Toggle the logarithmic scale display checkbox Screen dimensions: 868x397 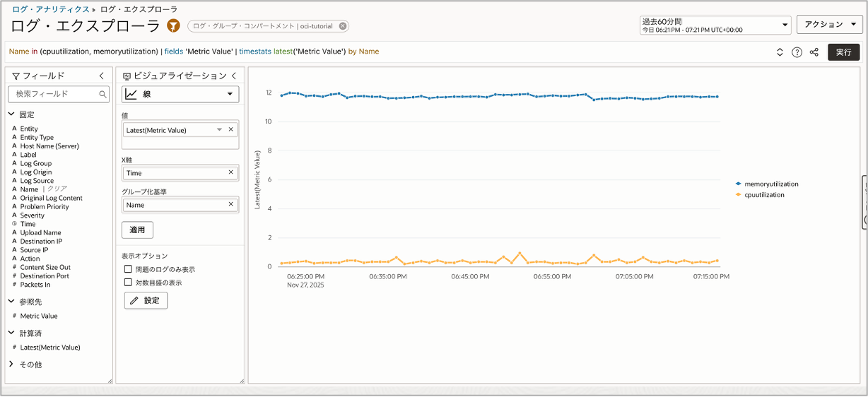128,283
